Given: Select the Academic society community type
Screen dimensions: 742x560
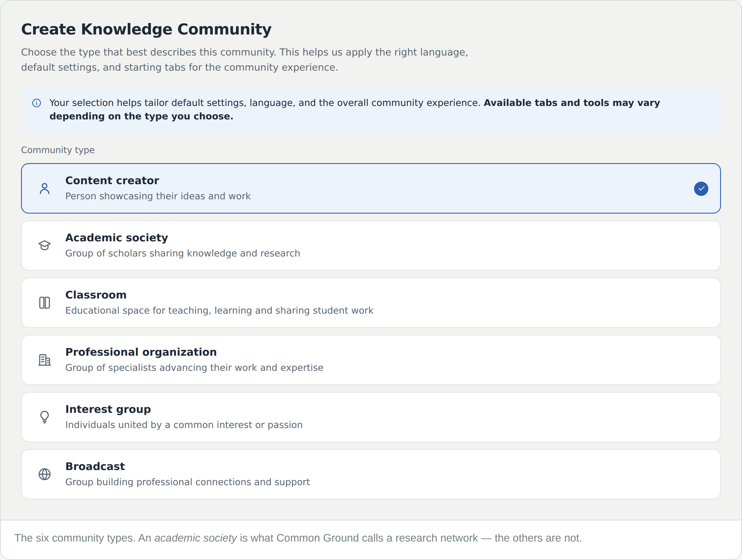Looking at the screenshot, I should pos(371,246).
